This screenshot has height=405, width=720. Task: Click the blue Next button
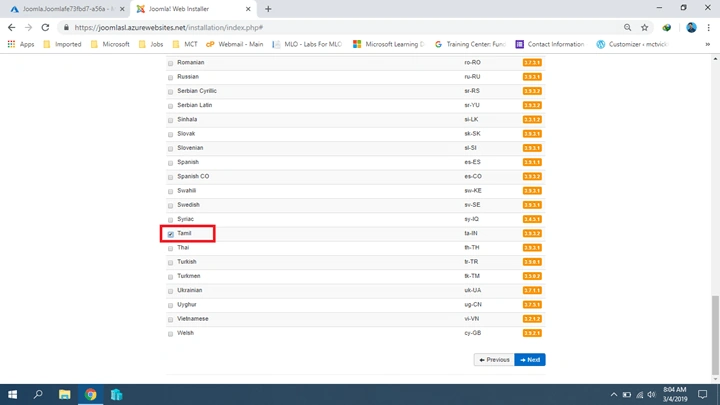(x=530, y=360)
